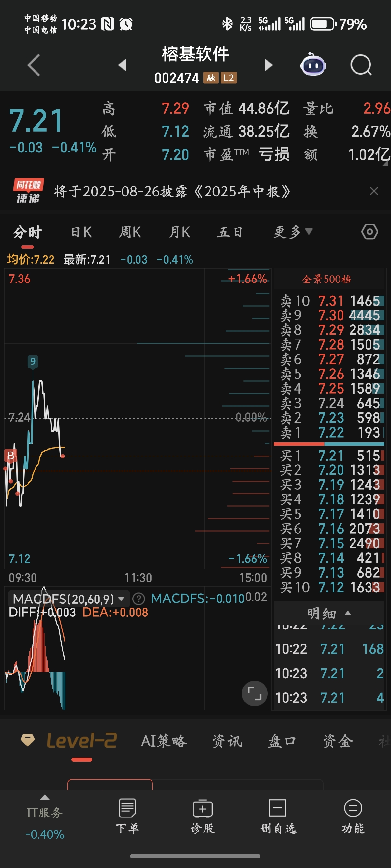
Task: Expand chart to fullscreen icon
Action: click(254, 693)
